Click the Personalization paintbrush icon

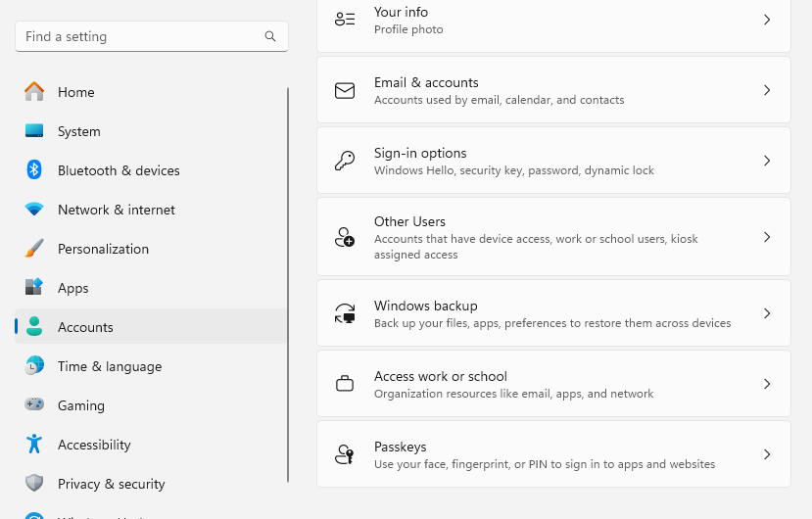point(34,249)
